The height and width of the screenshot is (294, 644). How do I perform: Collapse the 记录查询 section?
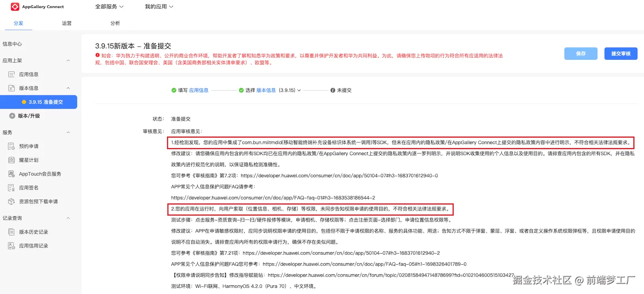[x=68, y=218]
